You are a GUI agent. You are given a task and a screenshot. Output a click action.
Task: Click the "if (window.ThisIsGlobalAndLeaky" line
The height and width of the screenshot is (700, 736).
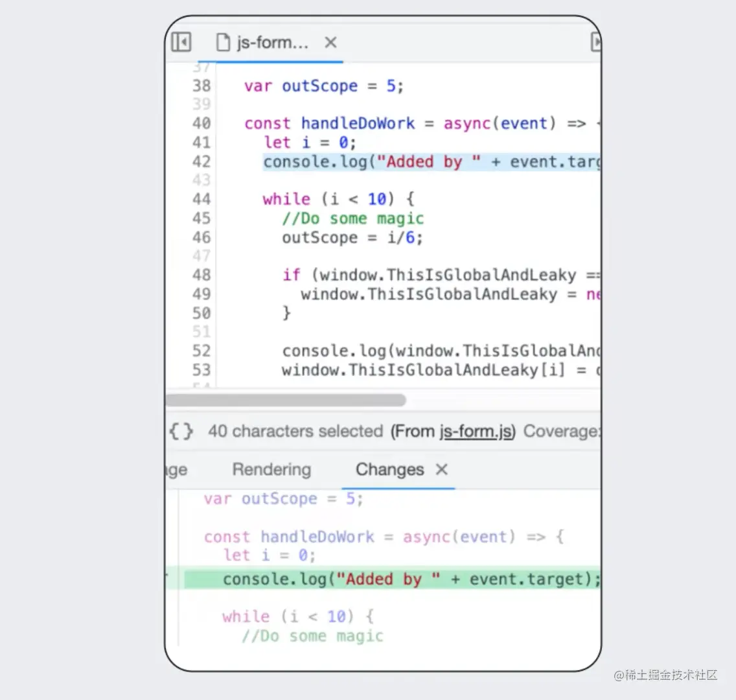pyautogui.click(x=441, y=275)
